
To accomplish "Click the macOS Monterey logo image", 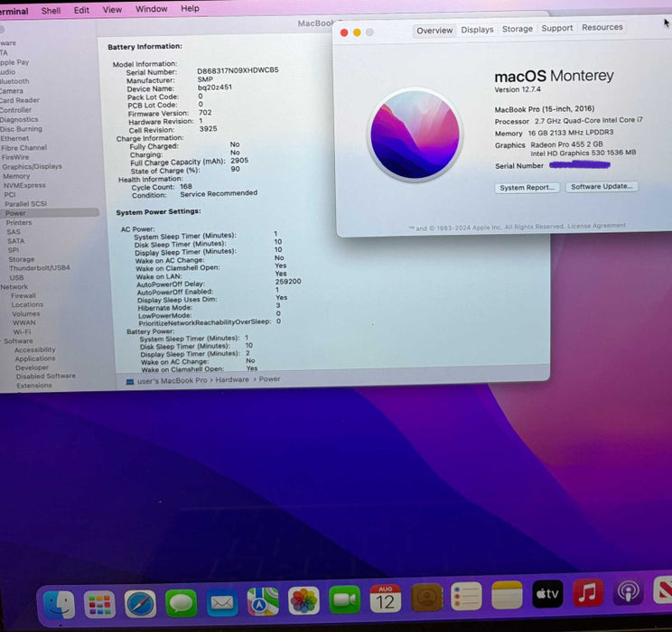I will [415, 135].
